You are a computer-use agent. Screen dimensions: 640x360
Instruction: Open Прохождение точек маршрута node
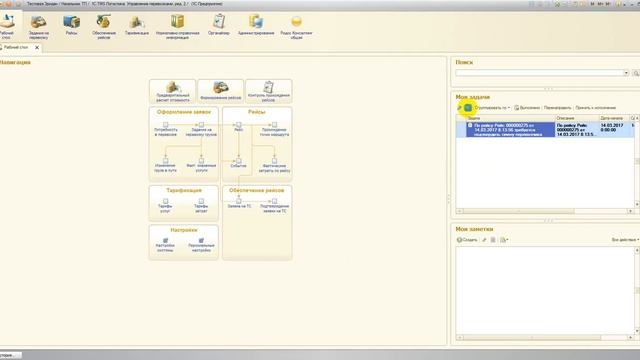[274, 129]
